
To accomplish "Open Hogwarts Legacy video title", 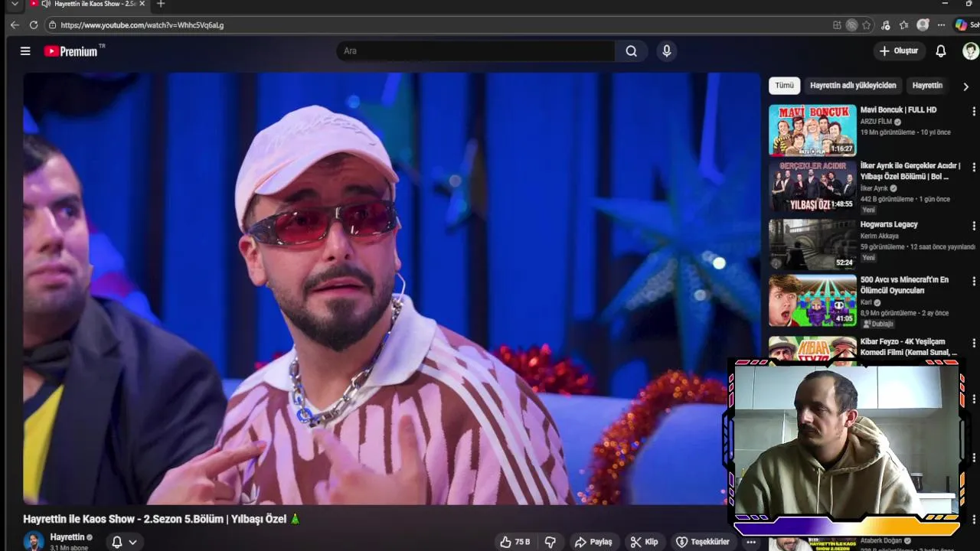I will (889, 225).
